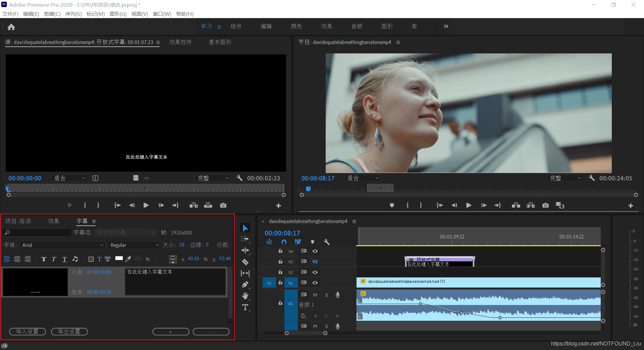This screenshot has width=644, height=350.
Task: Click Lift button in program monitor
Action: tap(516, 205)
